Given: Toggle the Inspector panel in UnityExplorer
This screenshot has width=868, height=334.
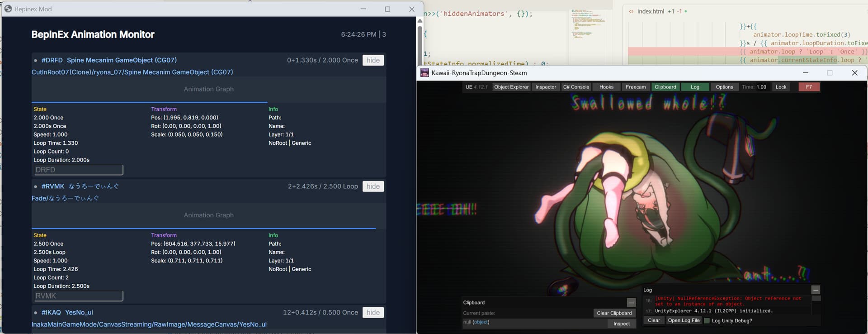Looking at the screenshot, I should [546, 87].
